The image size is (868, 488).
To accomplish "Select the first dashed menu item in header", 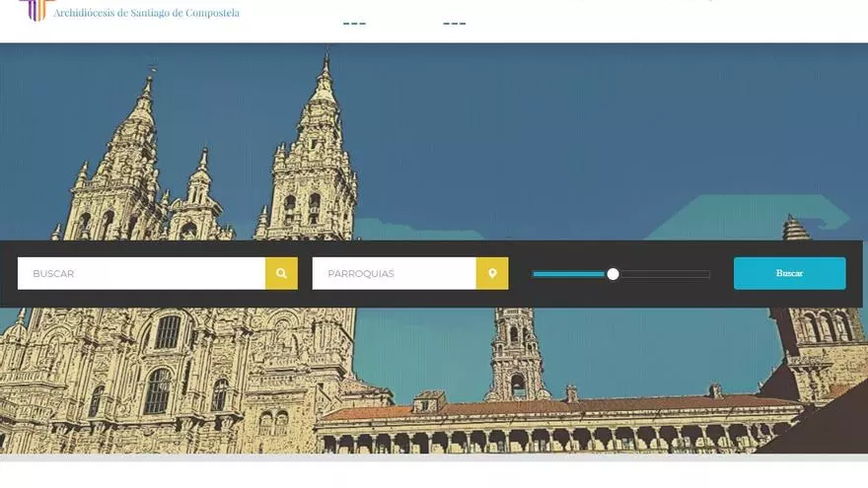I will (354, 24).
